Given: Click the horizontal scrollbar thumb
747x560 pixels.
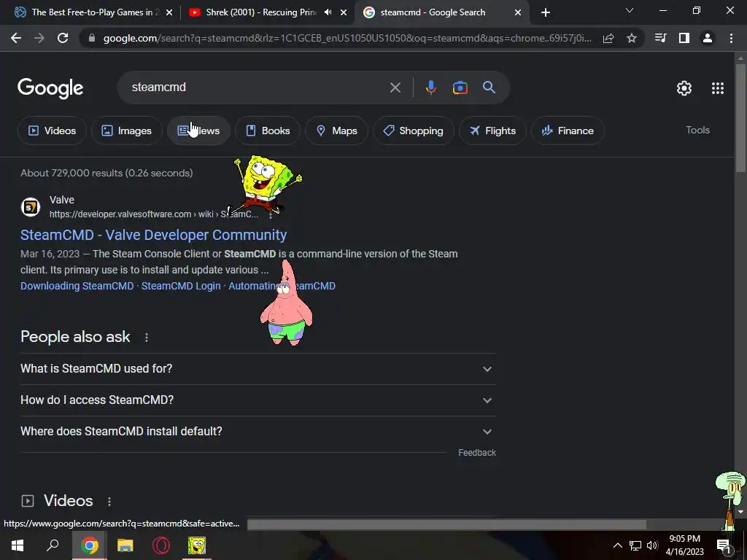Looking at the screenshot, I should click(446, 524).
